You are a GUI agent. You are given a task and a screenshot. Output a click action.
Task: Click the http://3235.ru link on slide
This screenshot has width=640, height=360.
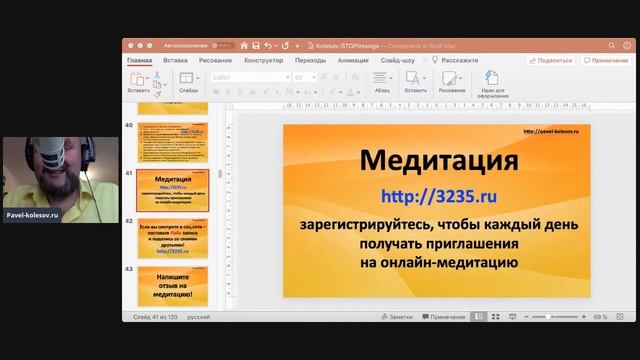(x=439, y=196)
